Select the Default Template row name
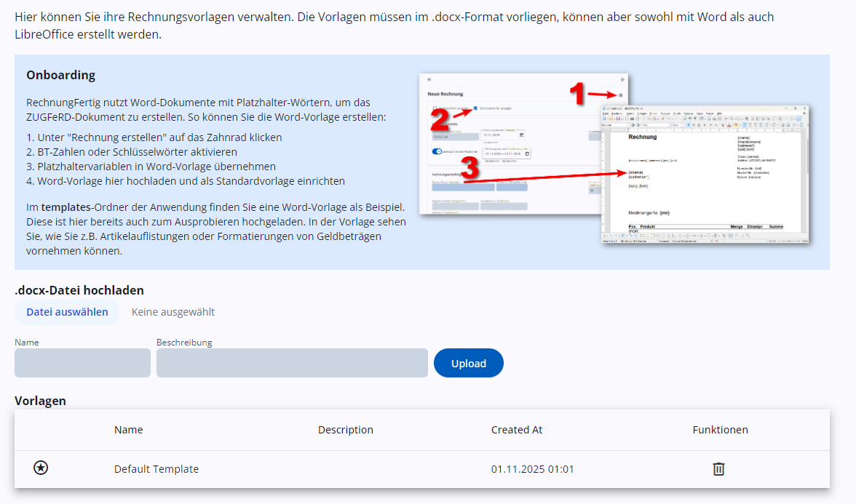856x504 pixels. pos(156,469)
